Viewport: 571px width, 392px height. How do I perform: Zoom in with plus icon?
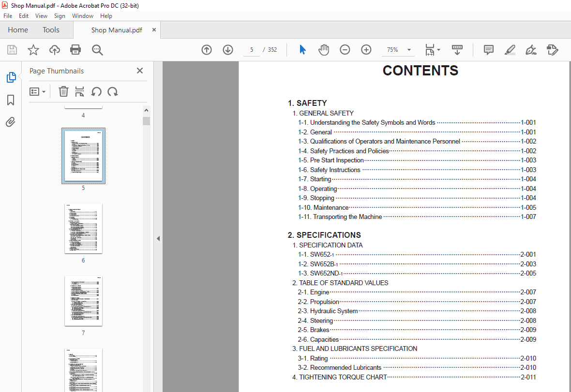click(x=366, y=50)
